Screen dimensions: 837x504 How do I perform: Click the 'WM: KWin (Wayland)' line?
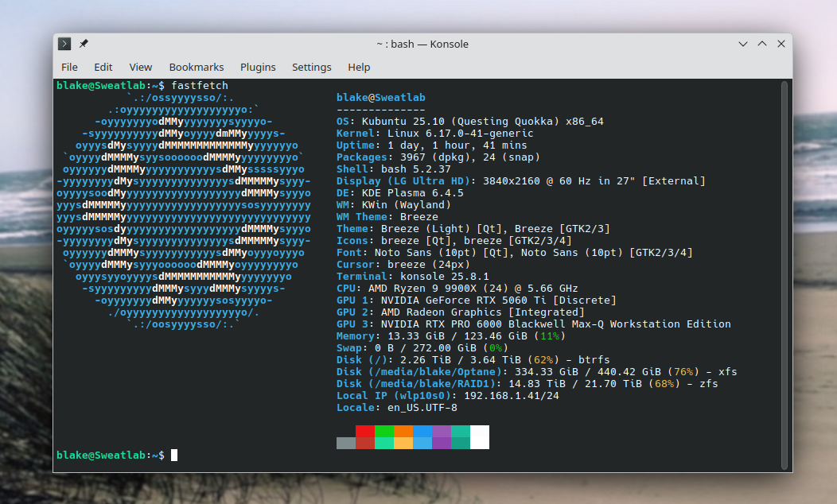pyautogui.click(x=393, y=205)
